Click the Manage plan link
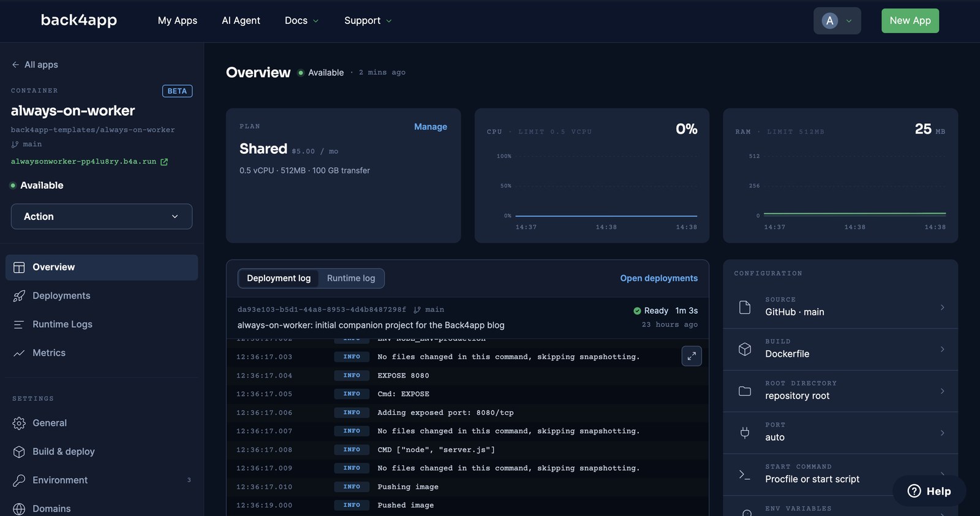 point(431,127)
